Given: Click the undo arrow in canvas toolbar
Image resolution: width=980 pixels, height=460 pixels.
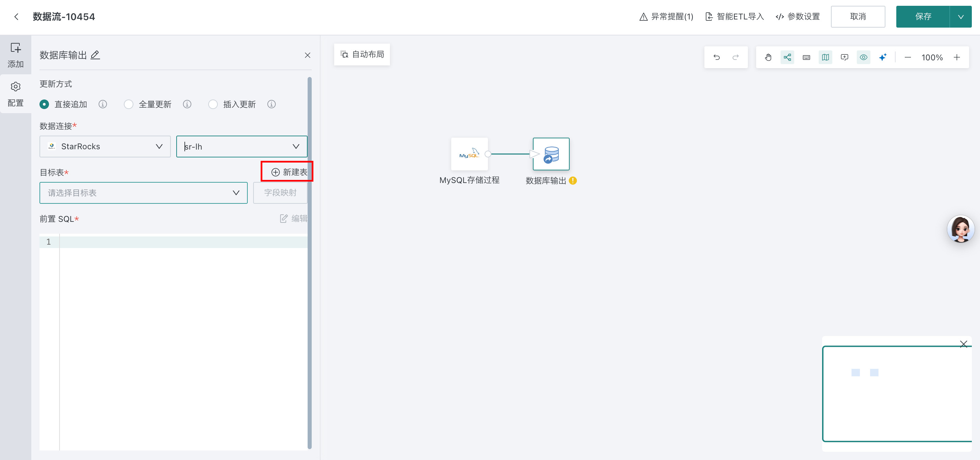Looking at the screenshot, I should pos(716,57).
